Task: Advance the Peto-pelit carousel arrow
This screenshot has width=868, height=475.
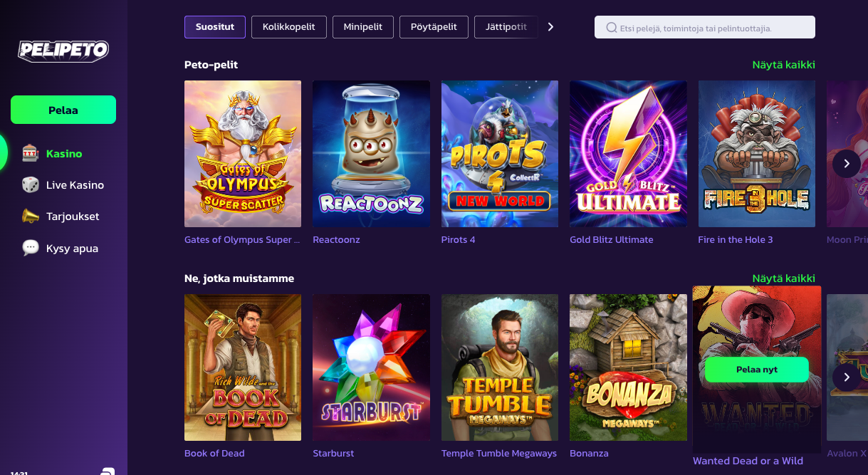Action: (x=846, y=163)
